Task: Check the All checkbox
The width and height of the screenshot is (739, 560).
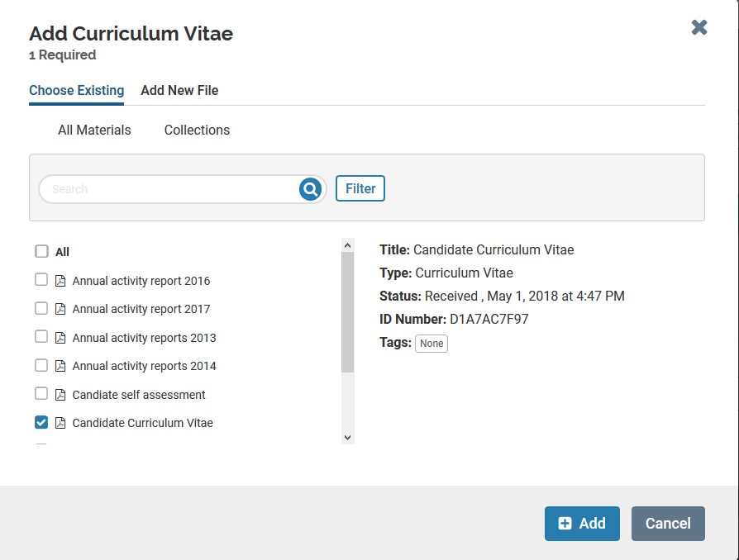Action: click(41, 251)
